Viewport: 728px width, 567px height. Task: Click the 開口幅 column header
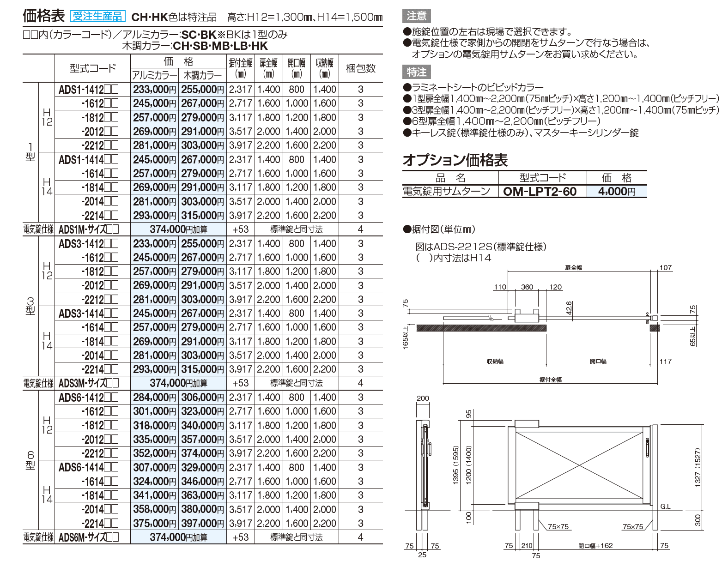tap(297, 68)
